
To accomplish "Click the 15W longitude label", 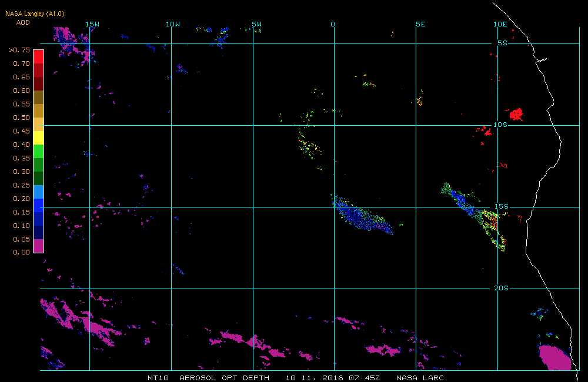I will click(x=92, y=24).
